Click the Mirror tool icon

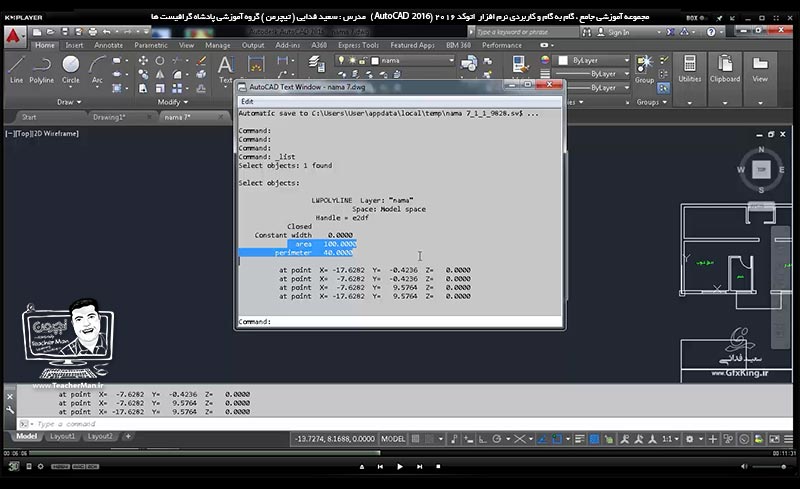point(160,75)
